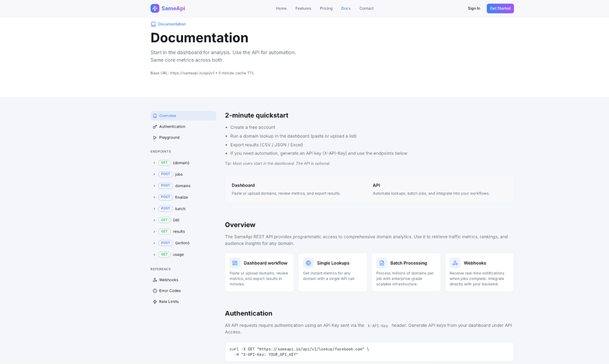Select the Playground sidebar icon
Screen dimensions: 609x364
click(155, 137)
